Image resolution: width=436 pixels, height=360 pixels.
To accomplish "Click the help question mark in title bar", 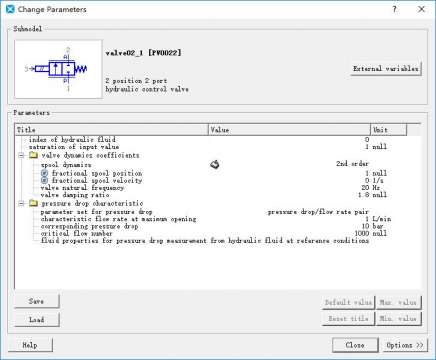I will [395, 9].
